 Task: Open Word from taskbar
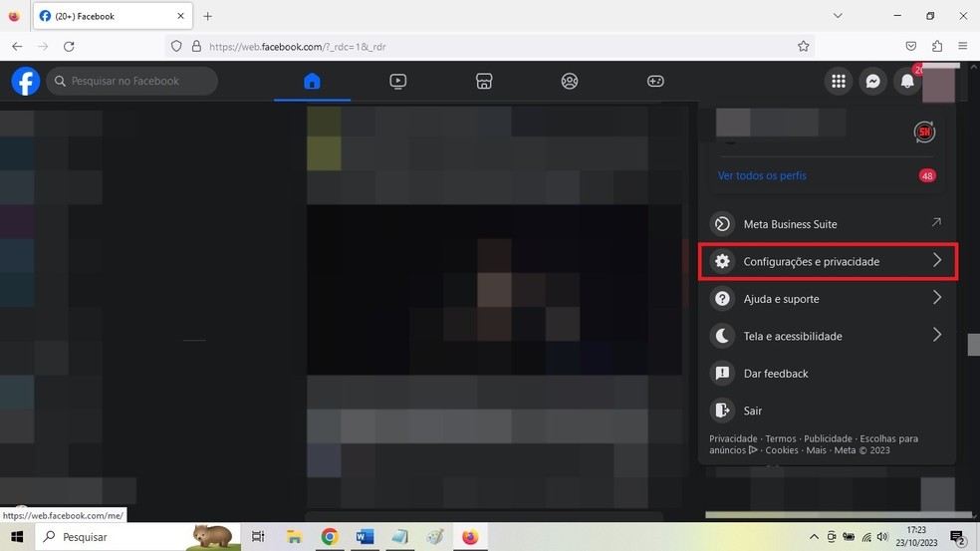click(x=365, y=537)
